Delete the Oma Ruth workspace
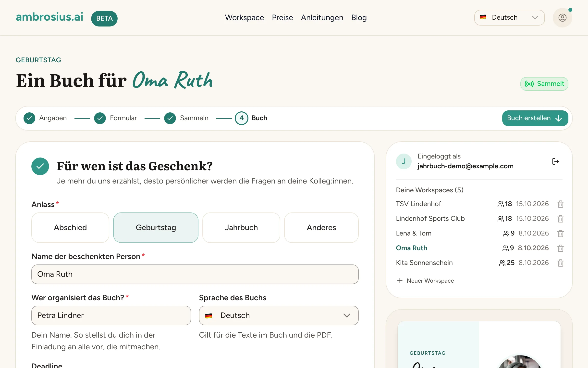Viewport: 588px width, 368px height. [x=560, y=248]
